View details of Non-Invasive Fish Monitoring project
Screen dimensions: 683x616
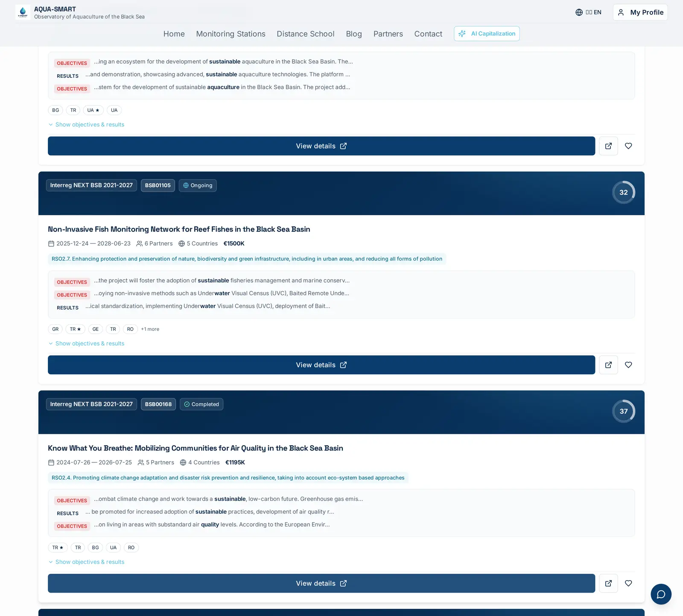click(321, 365)
